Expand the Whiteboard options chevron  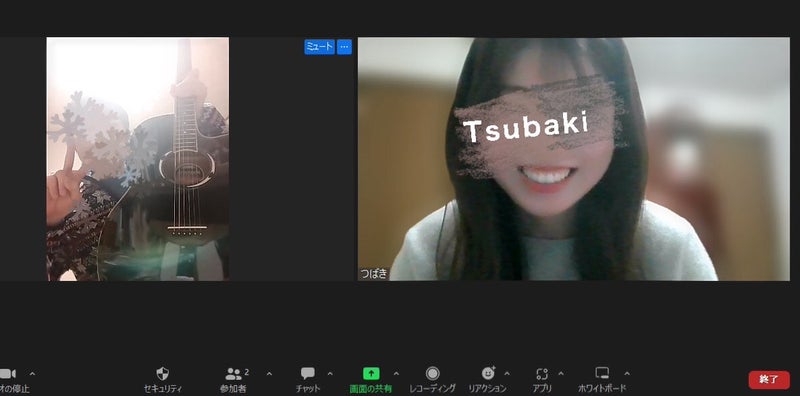click(627, 374)
